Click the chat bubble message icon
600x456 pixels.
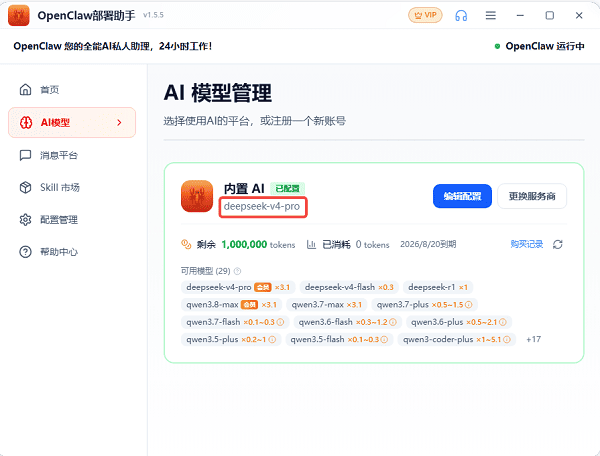tap(25, 155)
